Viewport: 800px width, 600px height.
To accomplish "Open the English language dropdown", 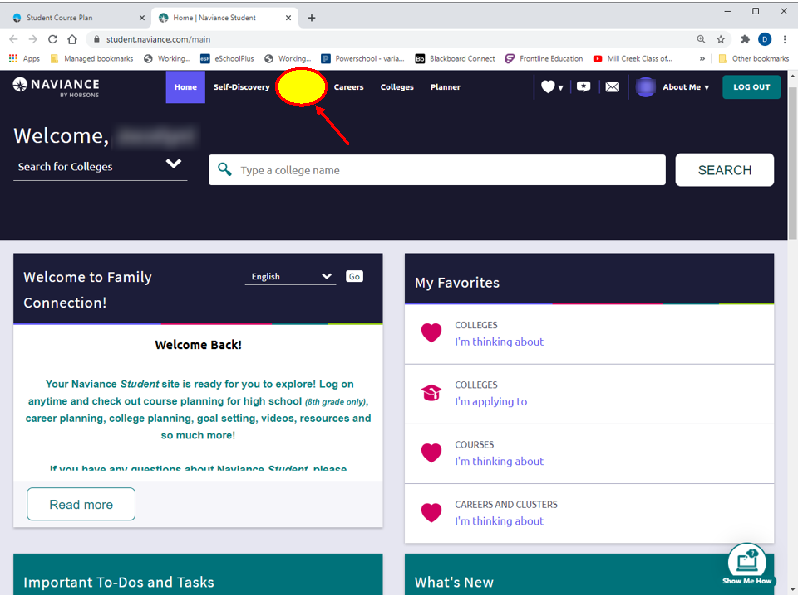I will (x=290, y=277).
